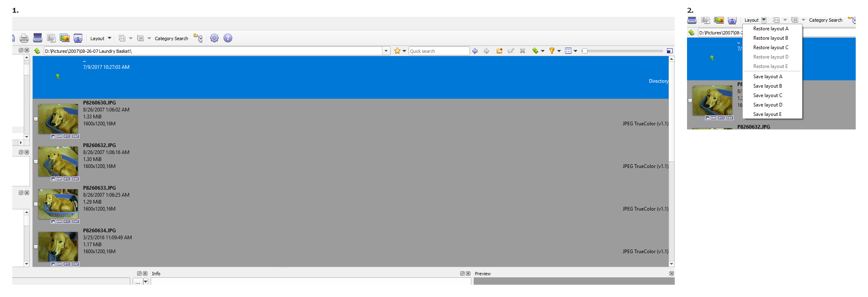The image size is (868, 297).
Task: Start the slideshow icon in screenshot 1
Action: pos(65,38)
